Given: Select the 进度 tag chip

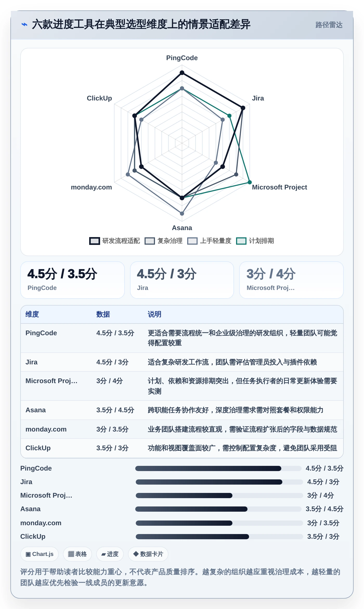Looking at the screenshot, I should [110, 554].
